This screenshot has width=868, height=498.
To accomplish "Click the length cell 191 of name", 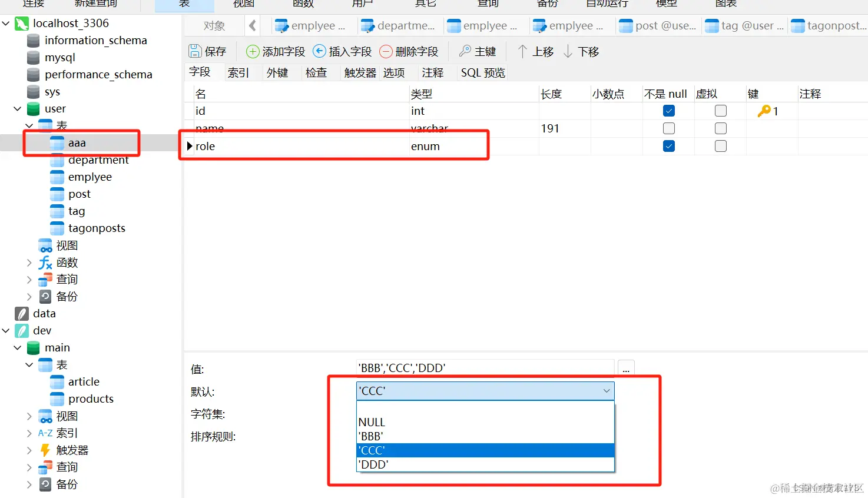I will [x=565, y=128].
